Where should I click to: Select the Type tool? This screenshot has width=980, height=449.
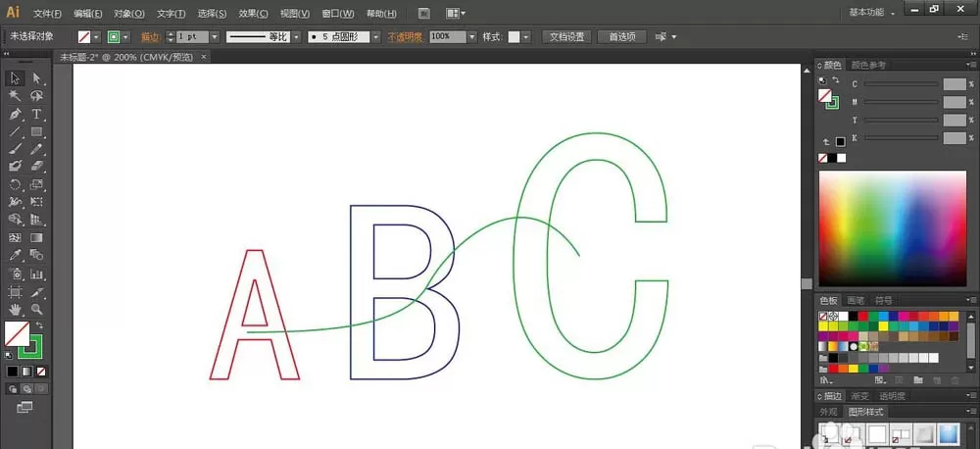37,114
